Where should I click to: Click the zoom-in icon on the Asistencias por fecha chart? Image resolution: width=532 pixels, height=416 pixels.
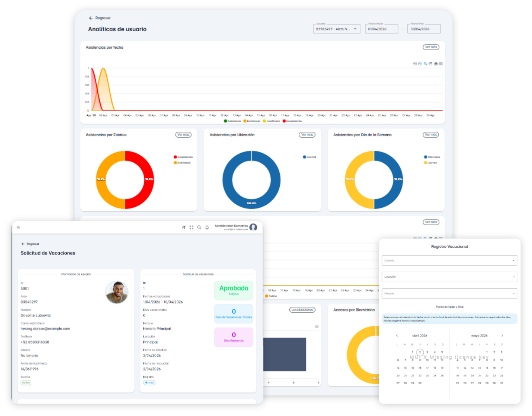pyautogui.click(x=415, y=64)
